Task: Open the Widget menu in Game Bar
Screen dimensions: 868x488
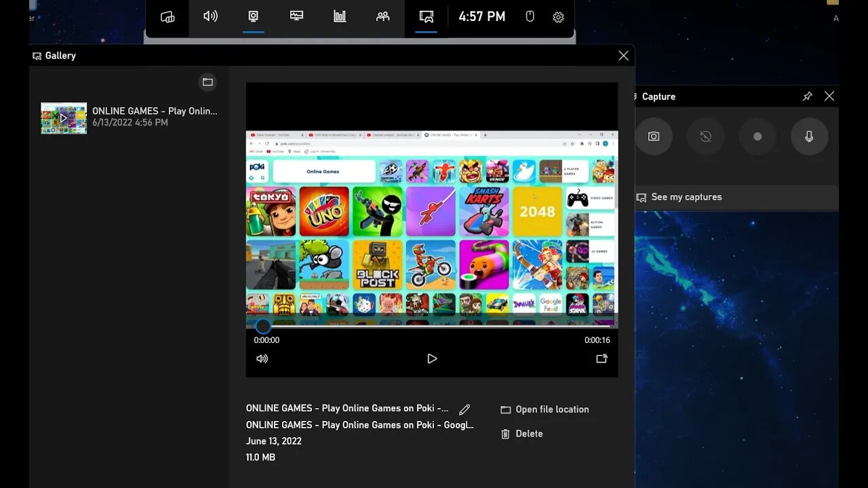Action: click(167, 17)
